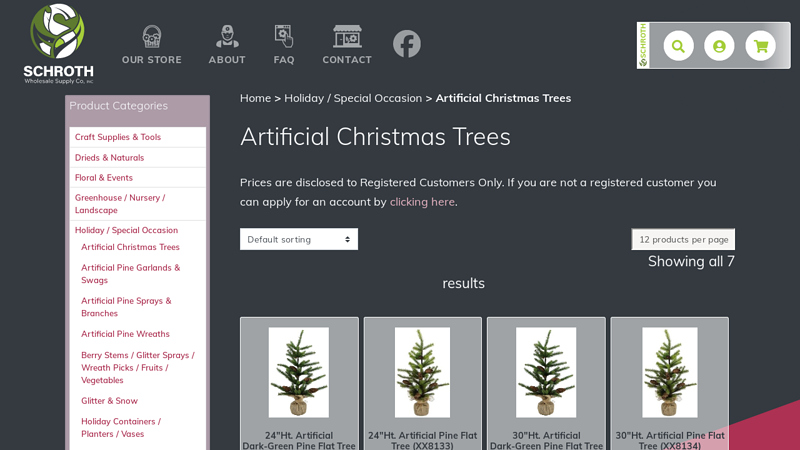
Task: Open the search magnifier icon
Action: click(x=678, y=46)
